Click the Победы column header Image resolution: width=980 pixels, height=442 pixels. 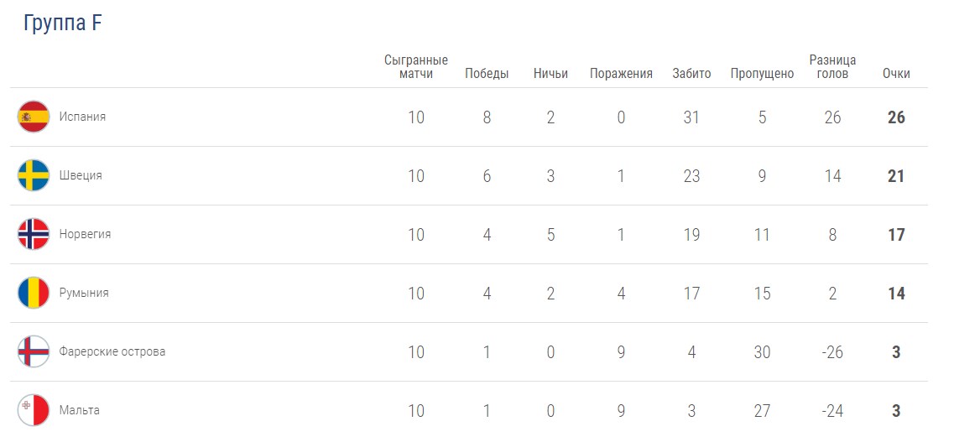(487, 74)
